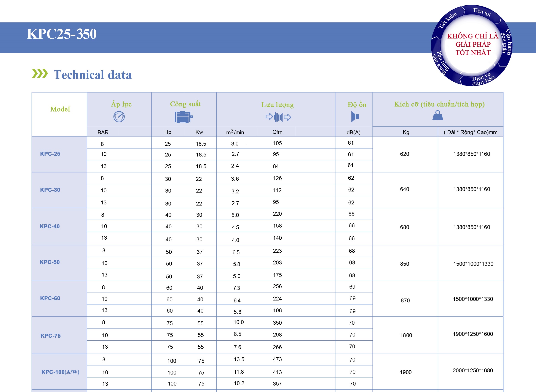This screenshot has height=392, width=536.
Task: Click the motor icon under Công suất
Action: pos(183,117)
